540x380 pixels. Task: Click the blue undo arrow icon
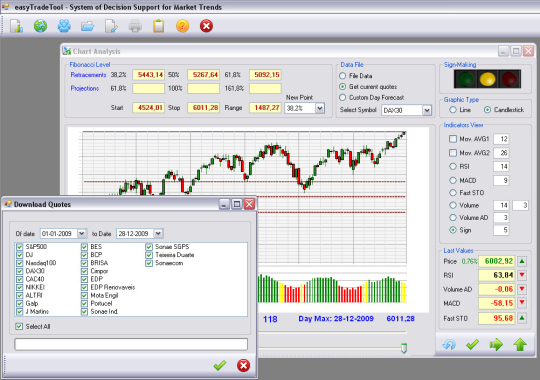coord(449,344)
